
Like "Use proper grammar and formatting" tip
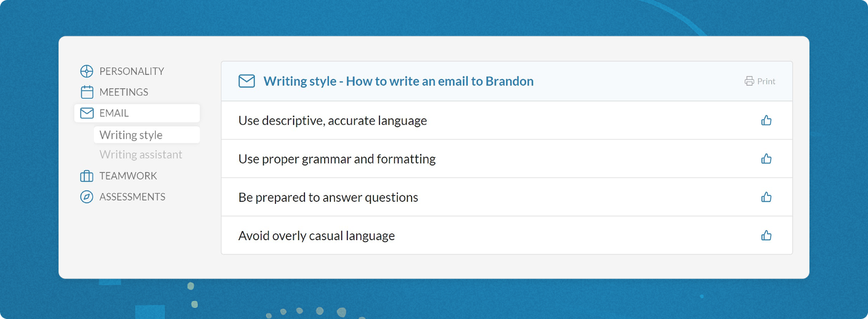(x=766, y=159)
